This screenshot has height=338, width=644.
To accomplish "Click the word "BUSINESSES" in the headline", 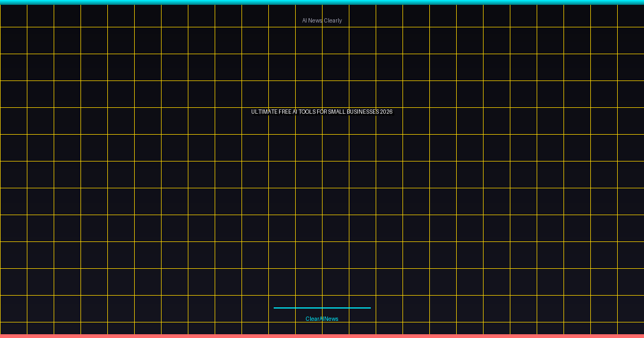I will click(x=362, y=112).
